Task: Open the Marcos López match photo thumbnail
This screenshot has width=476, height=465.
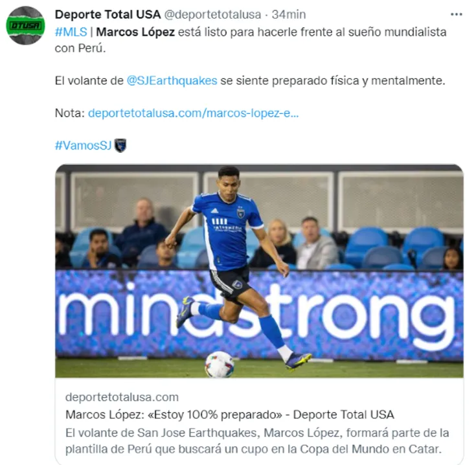Action: click(x=259, y=271)
